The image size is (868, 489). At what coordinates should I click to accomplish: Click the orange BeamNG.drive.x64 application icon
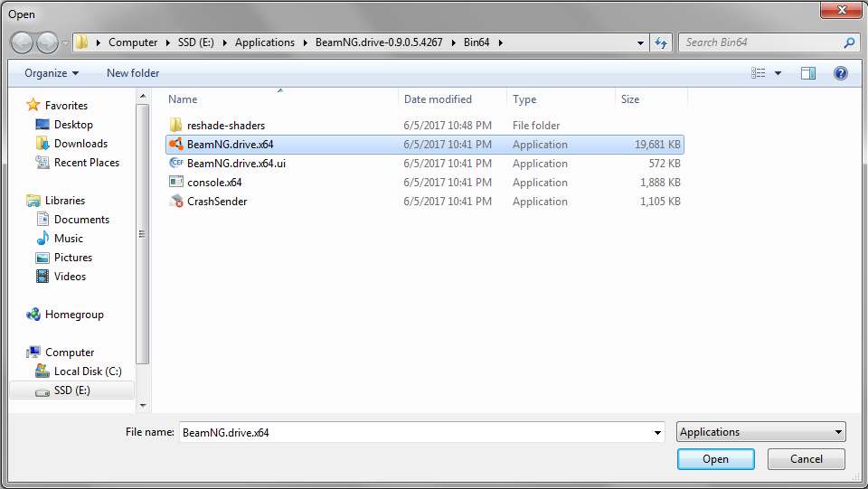(x=176, y=144)
